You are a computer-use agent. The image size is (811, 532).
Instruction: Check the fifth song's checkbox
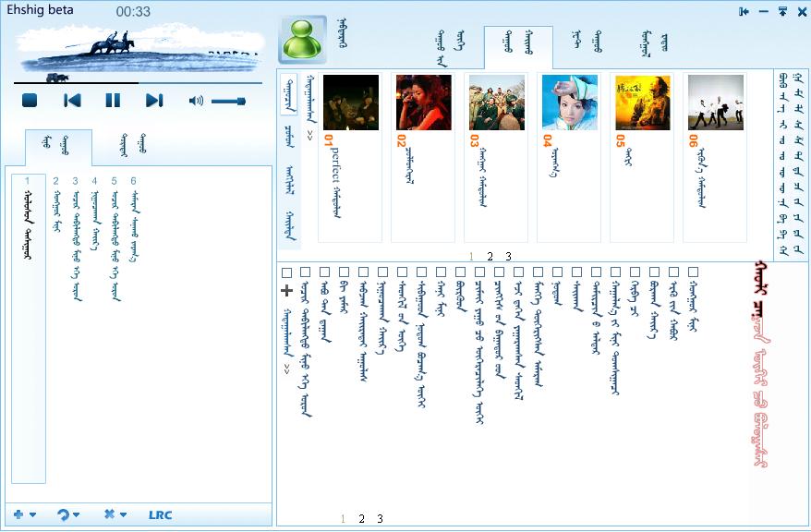[x=382, y=272]
